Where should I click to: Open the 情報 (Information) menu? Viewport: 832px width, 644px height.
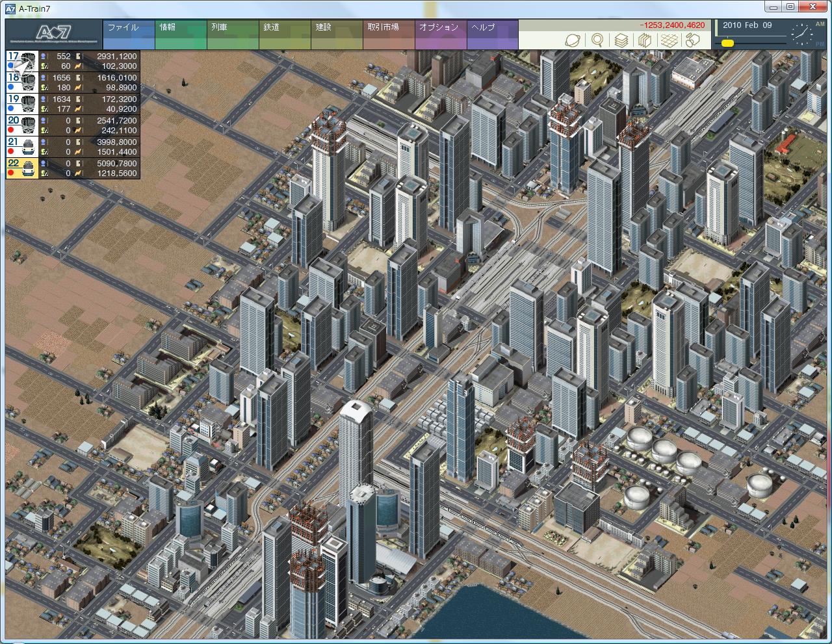[x=181, y=34]
